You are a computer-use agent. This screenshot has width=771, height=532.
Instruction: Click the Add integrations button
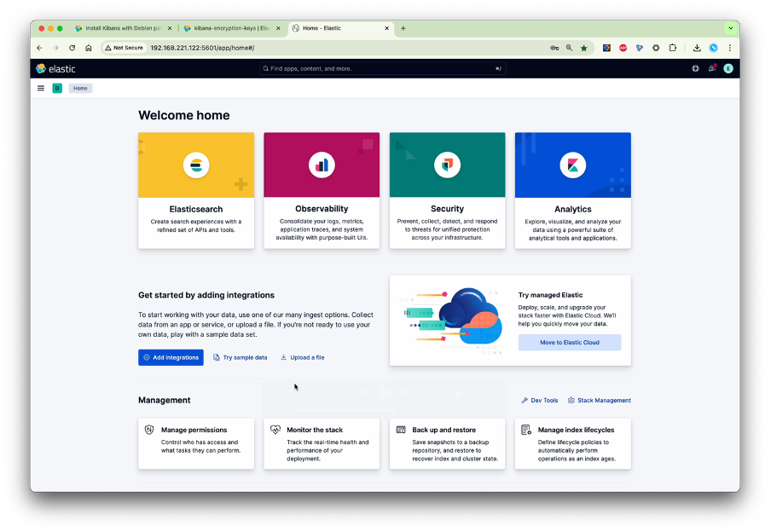click(171, 357)
